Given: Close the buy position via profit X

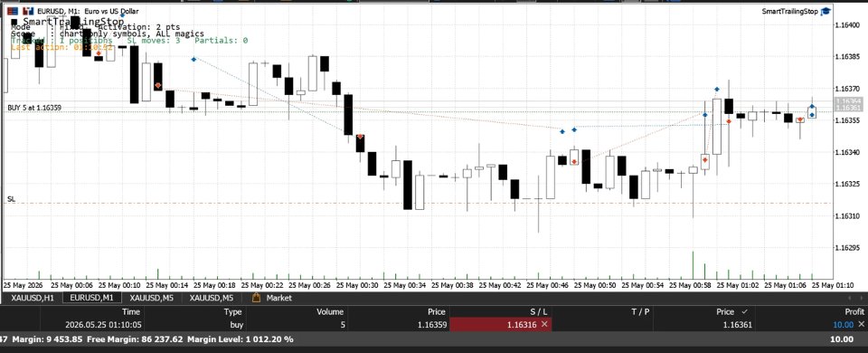Looking at the screenshot, I should coord(861,325).
